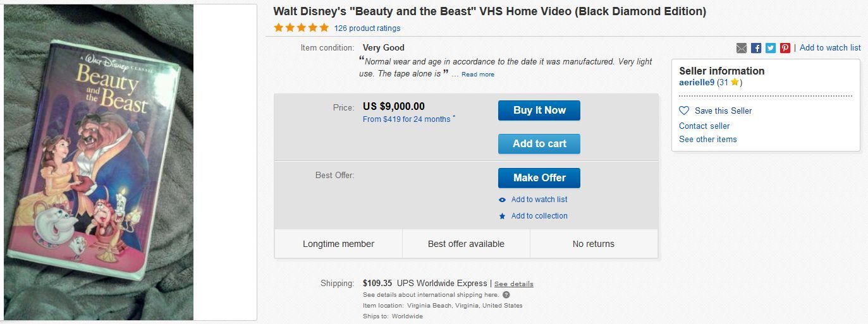Pin this listing on Pinterest

[785, 48]
